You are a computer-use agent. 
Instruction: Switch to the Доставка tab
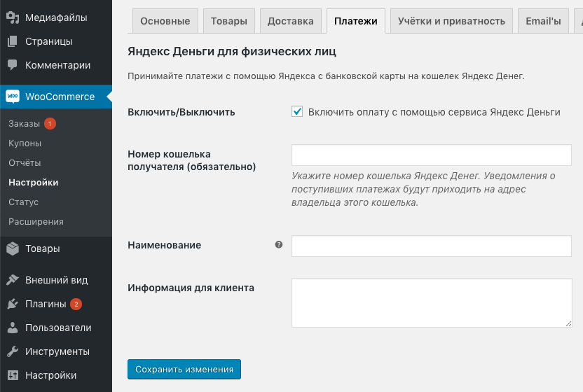pos(290,21)
